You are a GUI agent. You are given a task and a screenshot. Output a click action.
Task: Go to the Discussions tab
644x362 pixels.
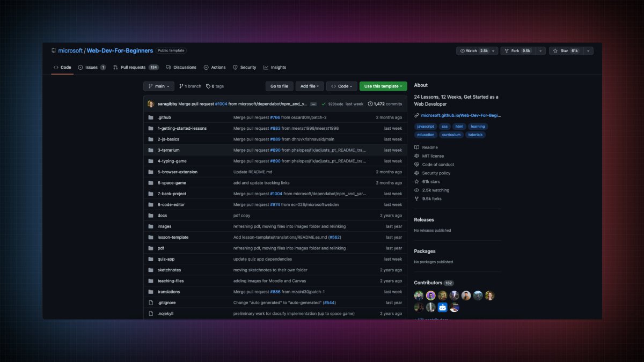point(181,68)
